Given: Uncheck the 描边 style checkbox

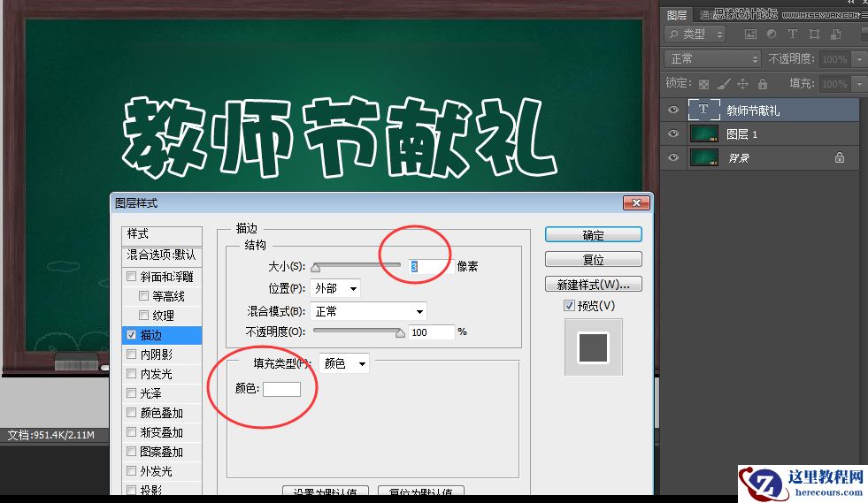Looking at the screenshot, I should (131, 335).
